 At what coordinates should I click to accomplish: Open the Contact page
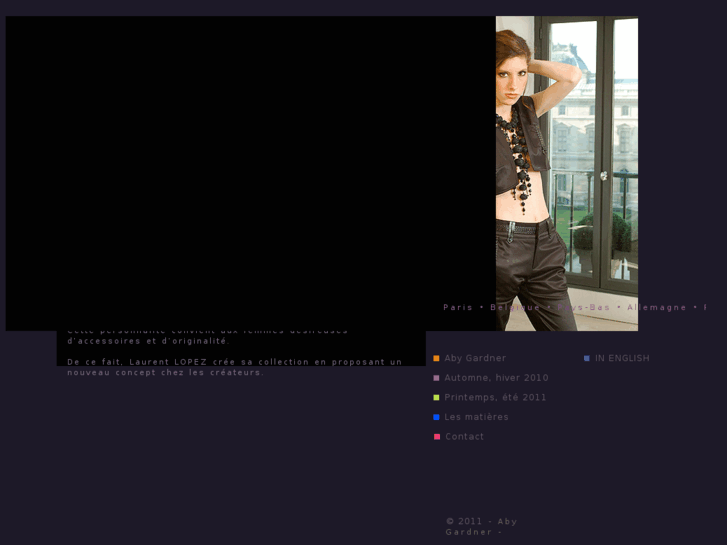464,436
